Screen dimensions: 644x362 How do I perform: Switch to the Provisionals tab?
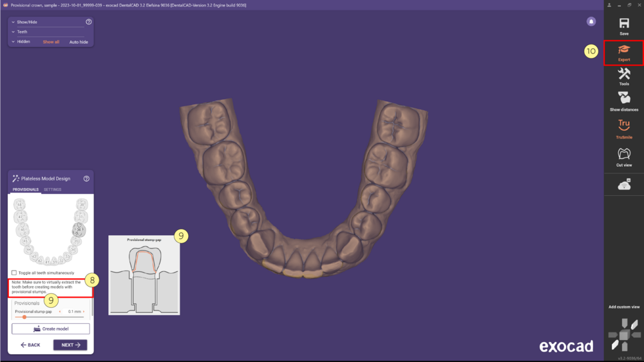[26, 189]
